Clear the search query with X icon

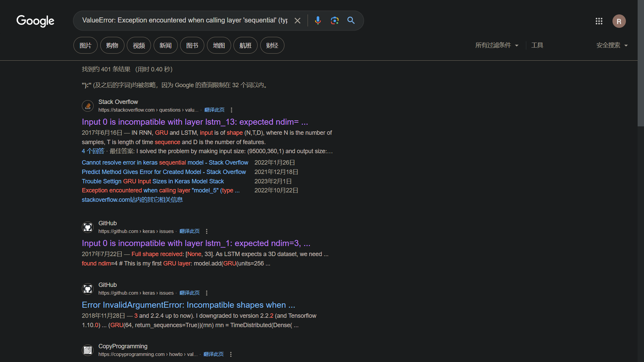tap(297, 20)
